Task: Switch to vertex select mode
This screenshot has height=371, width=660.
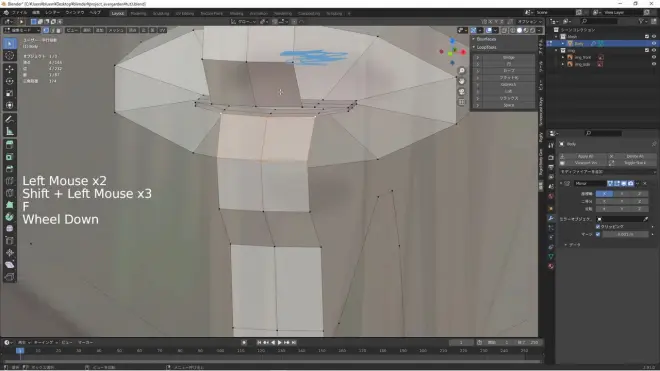Action: (x=46, y=30)
